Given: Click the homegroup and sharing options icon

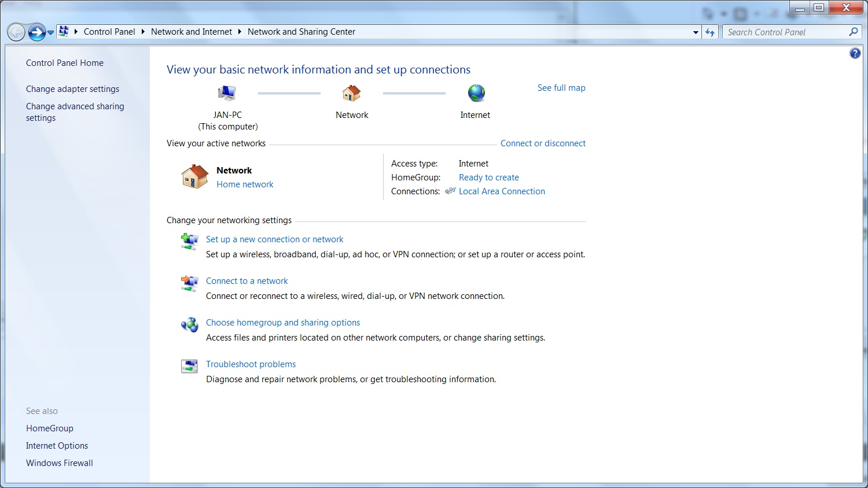Looking at the screenshot, I should 189,324.
